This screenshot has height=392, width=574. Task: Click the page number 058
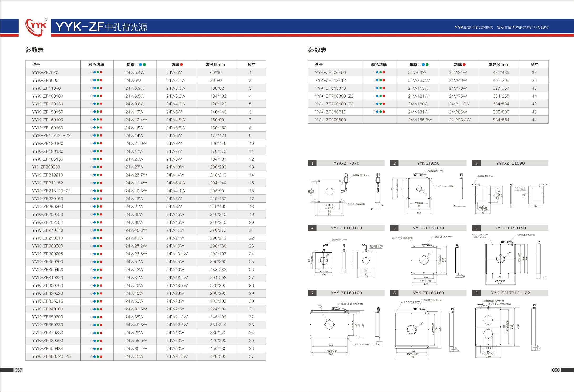click(556, 370)
